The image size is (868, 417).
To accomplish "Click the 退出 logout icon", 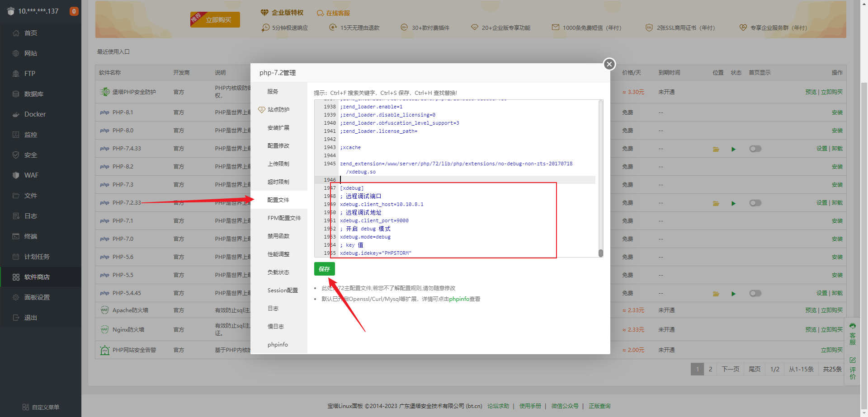I will click(x=16, y=318).
